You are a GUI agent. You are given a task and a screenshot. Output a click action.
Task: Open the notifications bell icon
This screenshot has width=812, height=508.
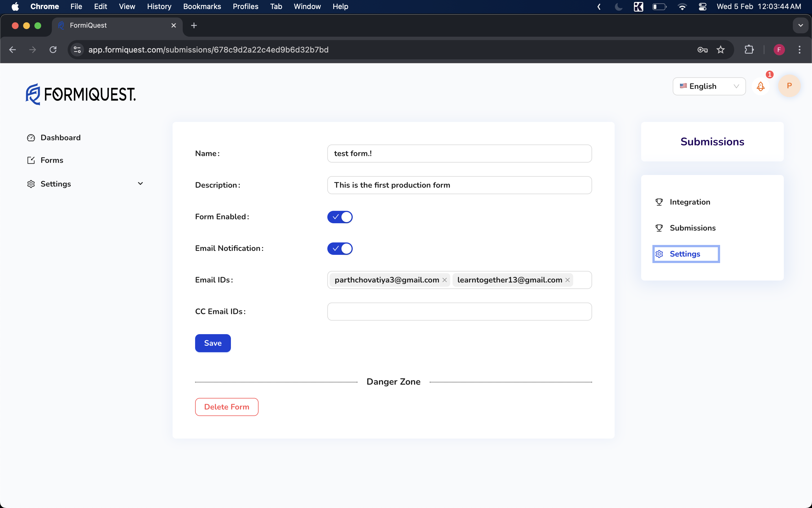coord(760,86)
